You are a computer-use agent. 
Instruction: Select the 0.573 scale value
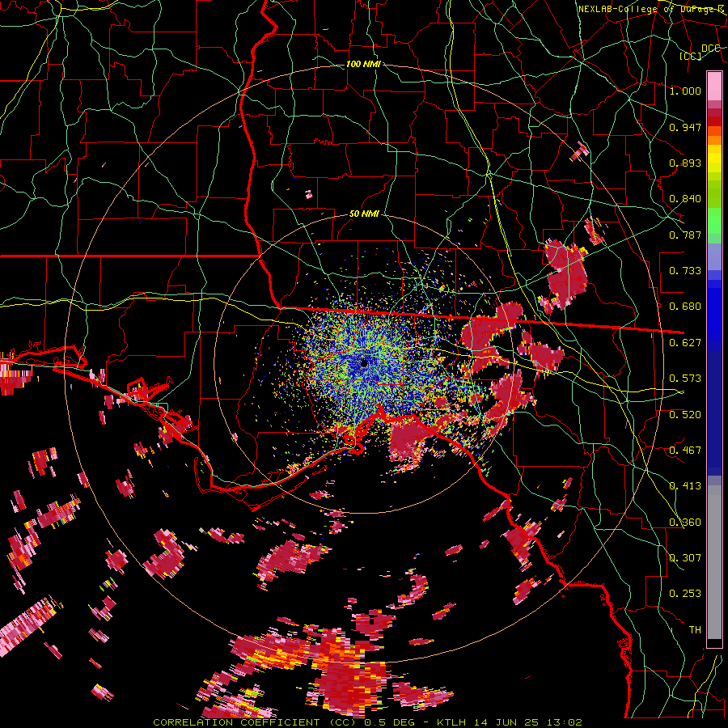click(685, 379)
